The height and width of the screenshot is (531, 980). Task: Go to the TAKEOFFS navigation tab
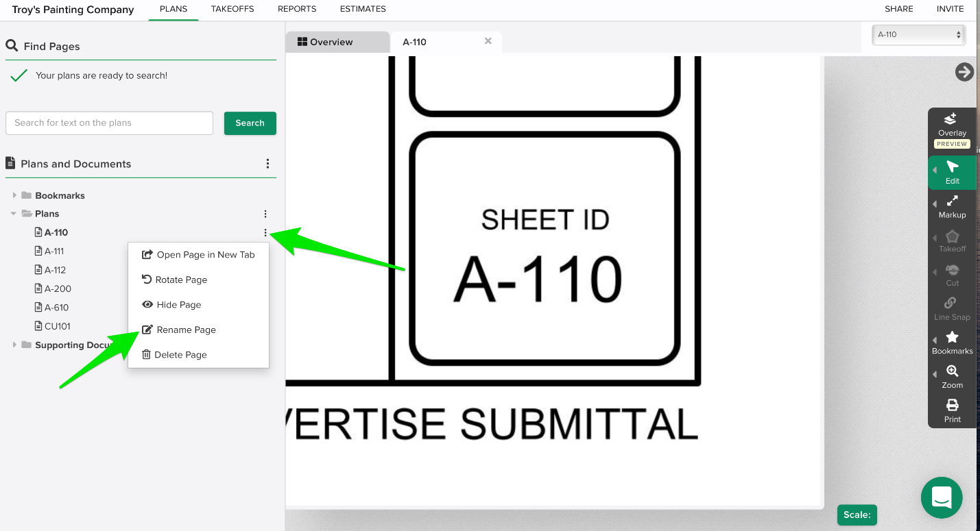click(232, 9)
